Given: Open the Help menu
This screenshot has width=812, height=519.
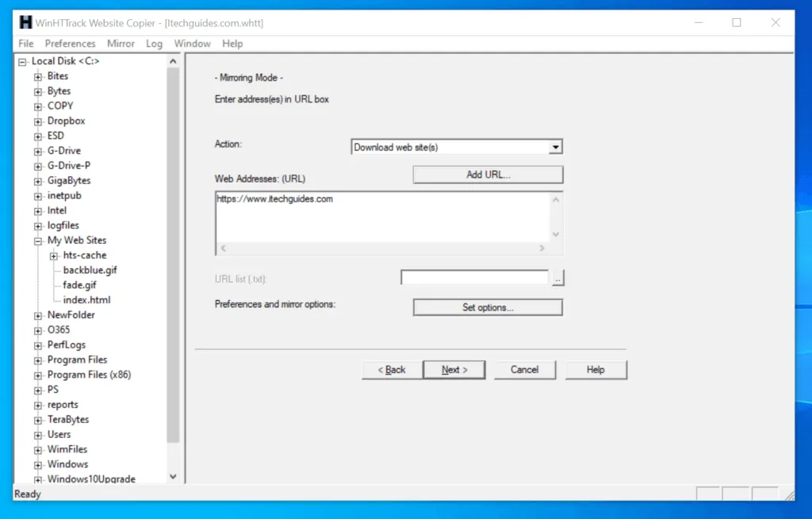Looking at the screenshot, I should [232, 44].
